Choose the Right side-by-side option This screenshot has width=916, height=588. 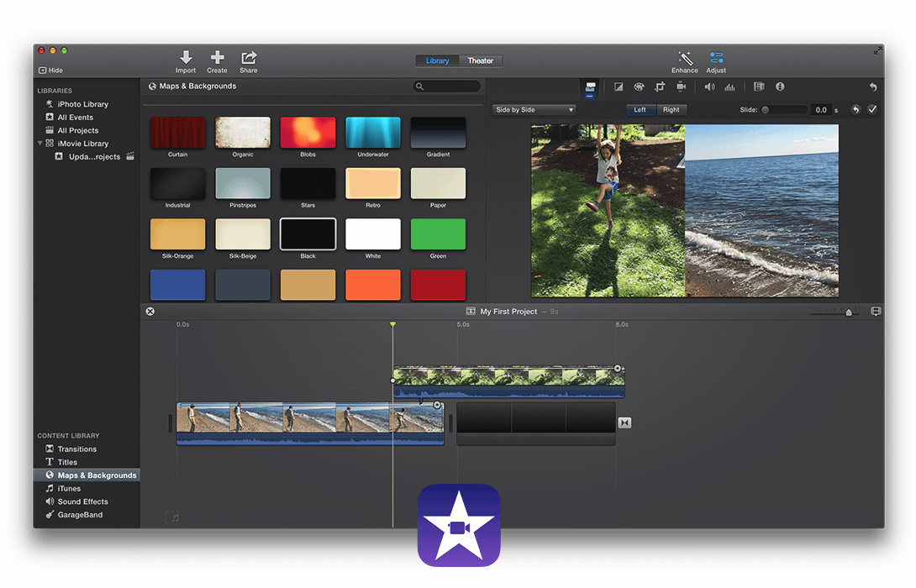[x=671, y=110]
